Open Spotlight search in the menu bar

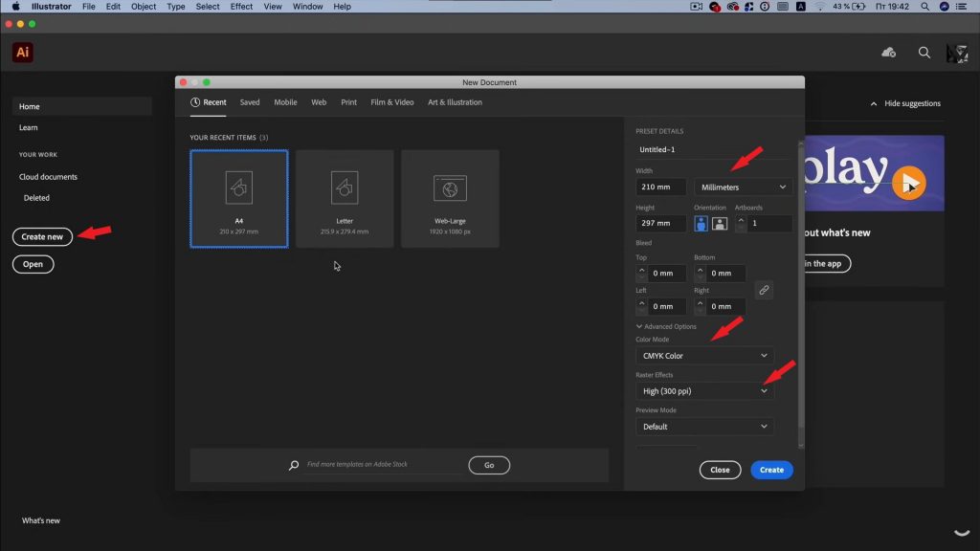[x=925, y=7]
